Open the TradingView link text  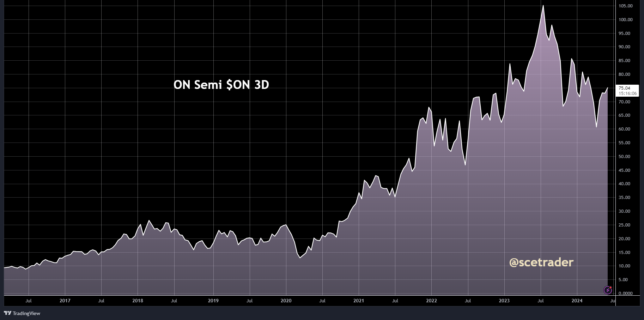[26, 313]
